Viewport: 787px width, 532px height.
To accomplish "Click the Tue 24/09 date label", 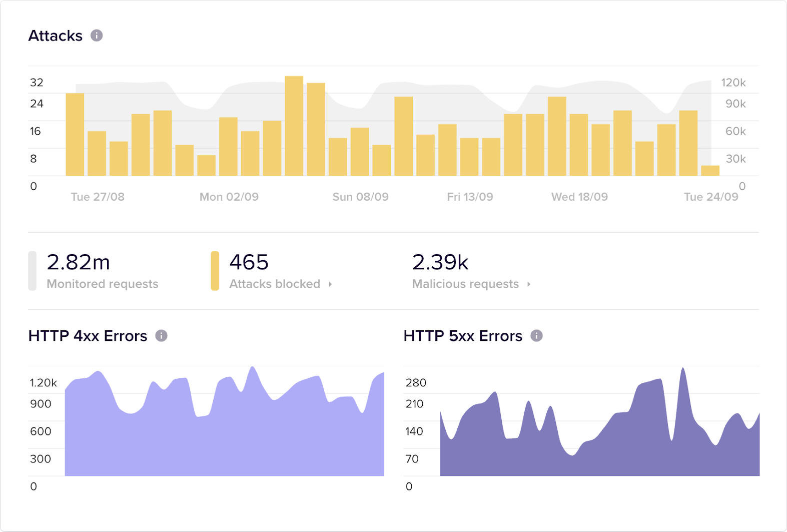I will pyautogui.click(x=711, y=197).
